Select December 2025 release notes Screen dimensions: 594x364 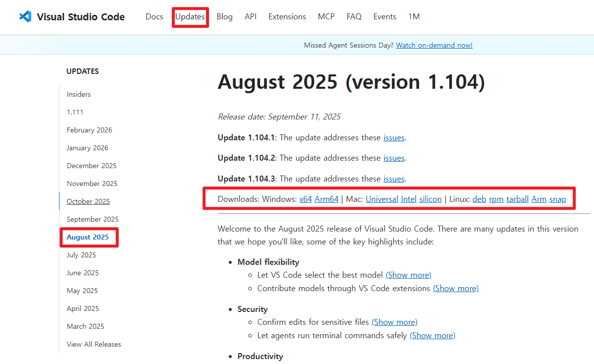[x=92, y=166]
